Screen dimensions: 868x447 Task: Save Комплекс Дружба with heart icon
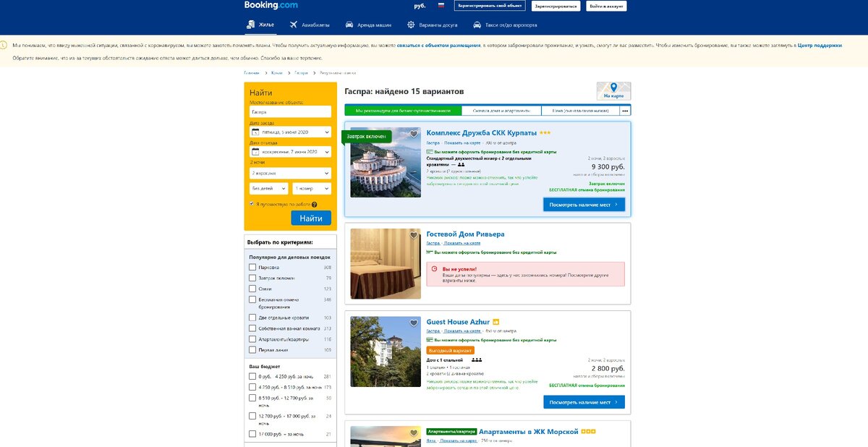tap(414, 134)
